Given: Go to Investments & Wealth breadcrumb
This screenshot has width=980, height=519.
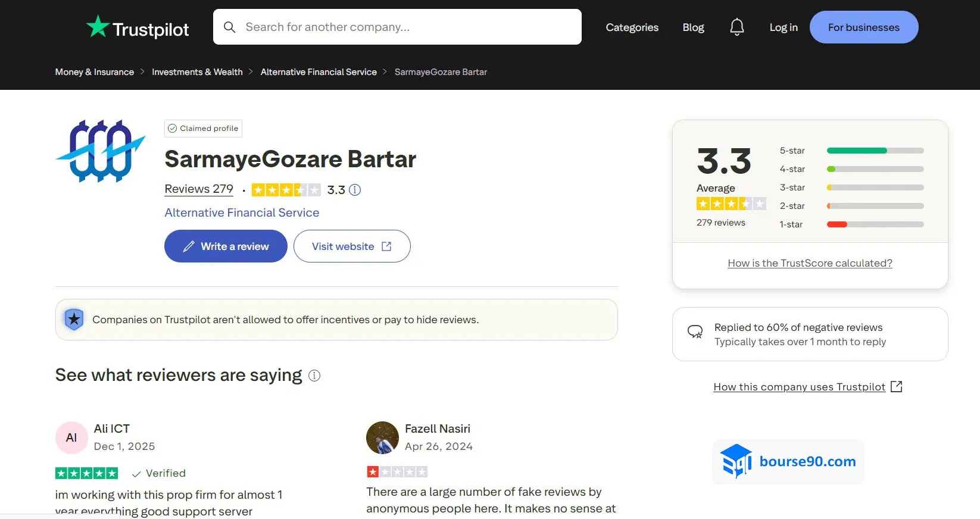Looking at the screenshot, I should pos(197,72).
